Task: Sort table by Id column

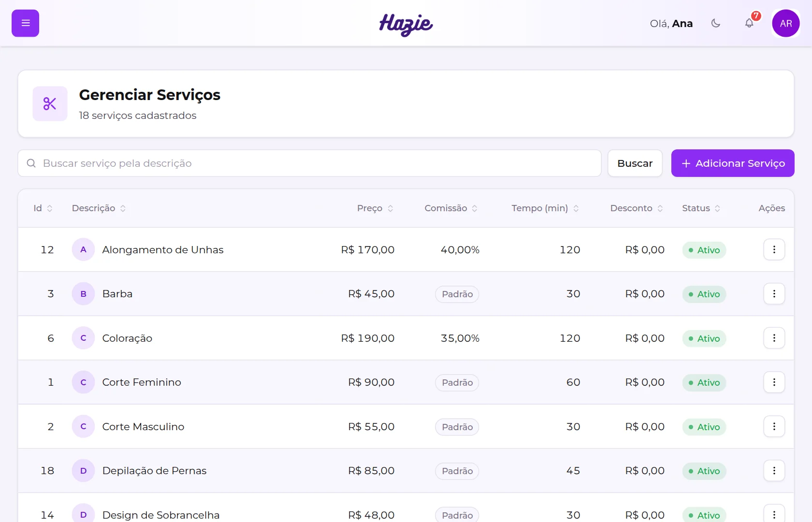Action: [43, 208]
